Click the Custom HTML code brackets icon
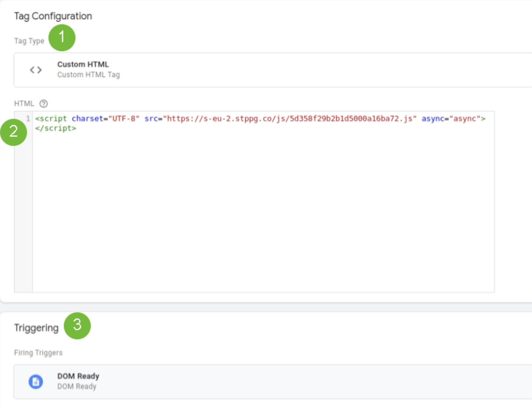Viewport: 532px width, 406px height. pos(36,70)
